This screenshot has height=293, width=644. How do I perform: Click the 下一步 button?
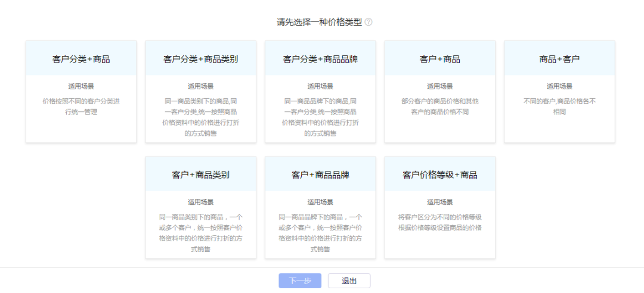300,280
